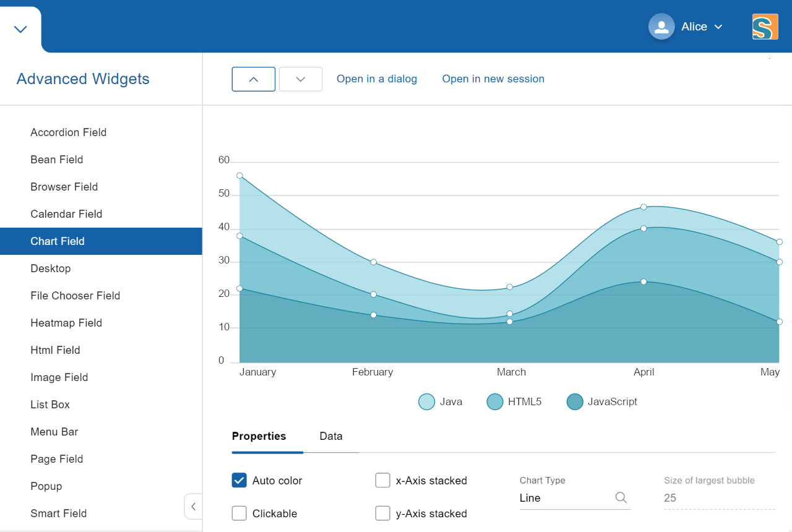The width and height of the screenshot is (792, 532).
Task: Click the April data point on the Java line
Action: point(643,207)
